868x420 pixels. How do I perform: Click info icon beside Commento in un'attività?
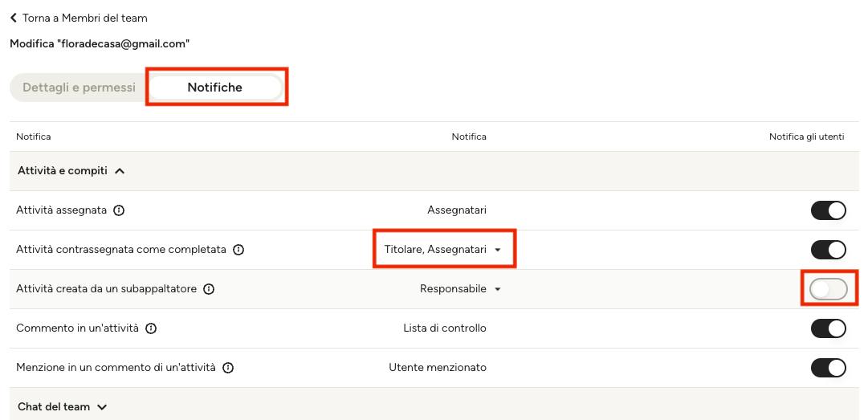coord(151,328)
